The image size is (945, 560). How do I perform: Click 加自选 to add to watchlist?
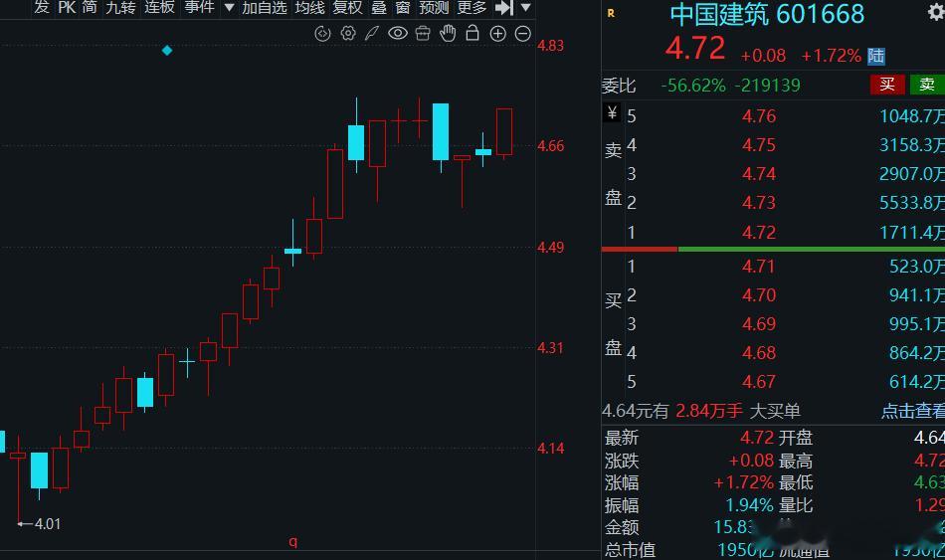click(x=265, y=7)
